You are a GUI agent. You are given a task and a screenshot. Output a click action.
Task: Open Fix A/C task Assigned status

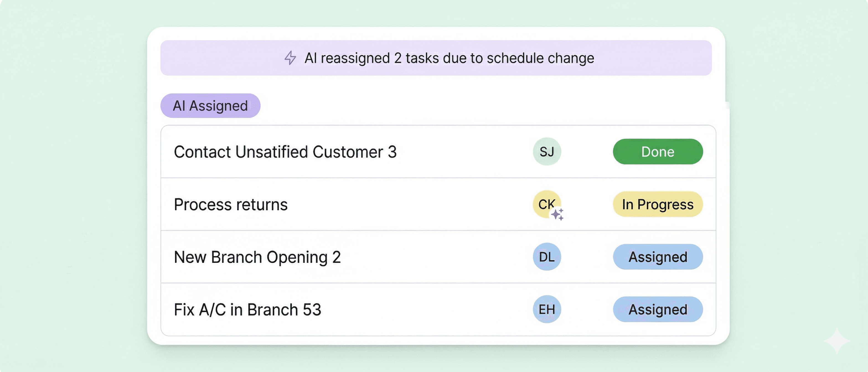click(658, 309)
